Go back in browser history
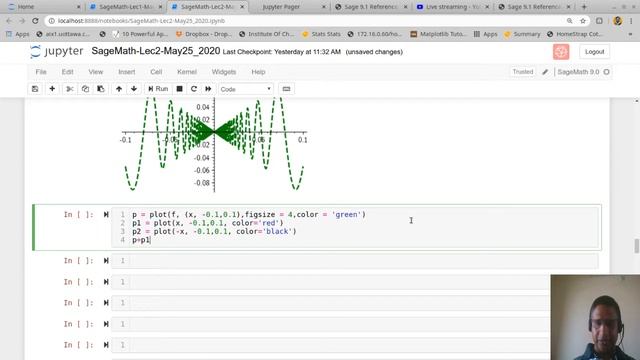 9,21
